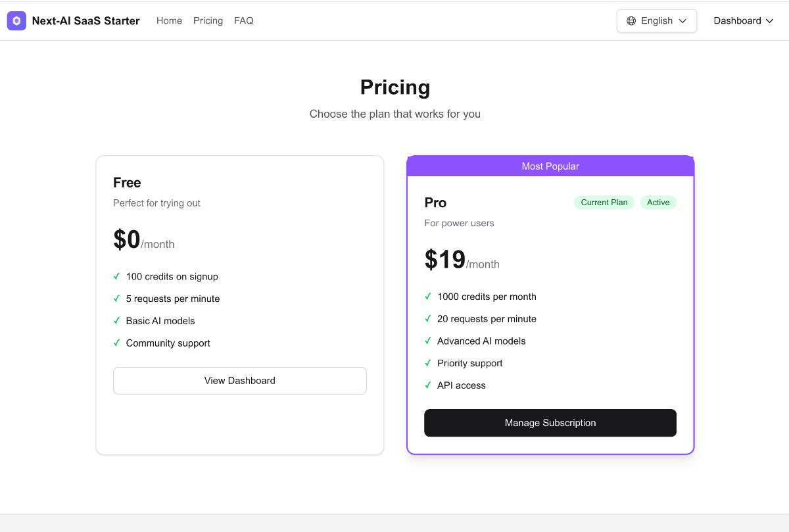
Task: Open the English language dropdown
Action: [656, 20]
